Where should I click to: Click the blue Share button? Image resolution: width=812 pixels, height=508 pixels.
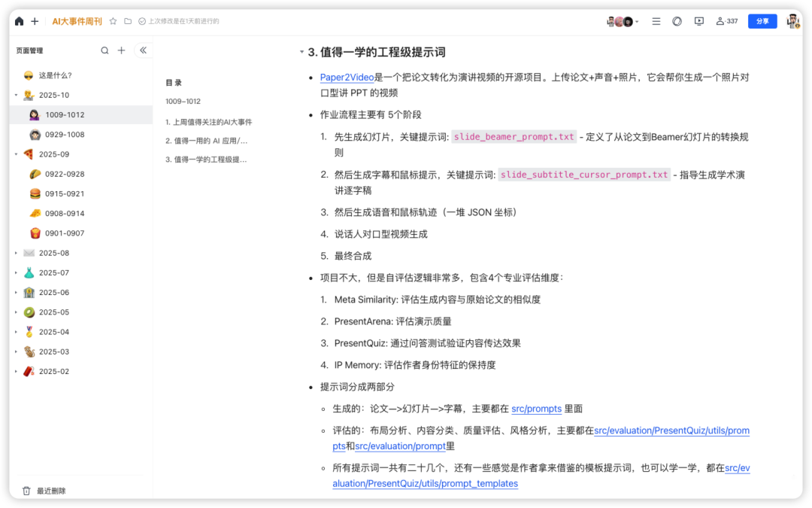point(762,21)
